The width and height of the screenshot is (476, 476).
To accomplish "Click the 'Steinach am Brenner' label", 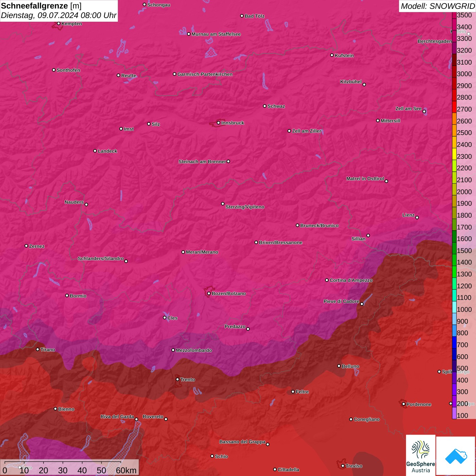I will coord(202,161).
